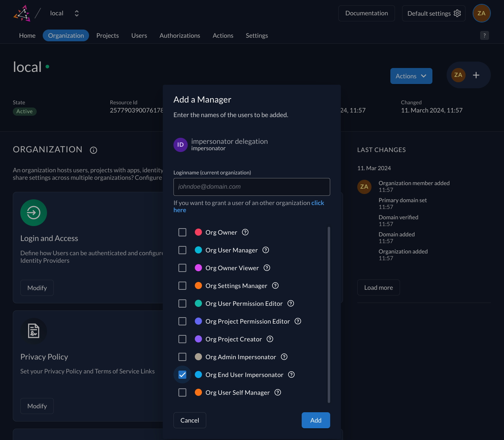Click the Zitadel logo
Image resolution: width=504 pixels, height=440 pixels.
(x=22, y=13)
